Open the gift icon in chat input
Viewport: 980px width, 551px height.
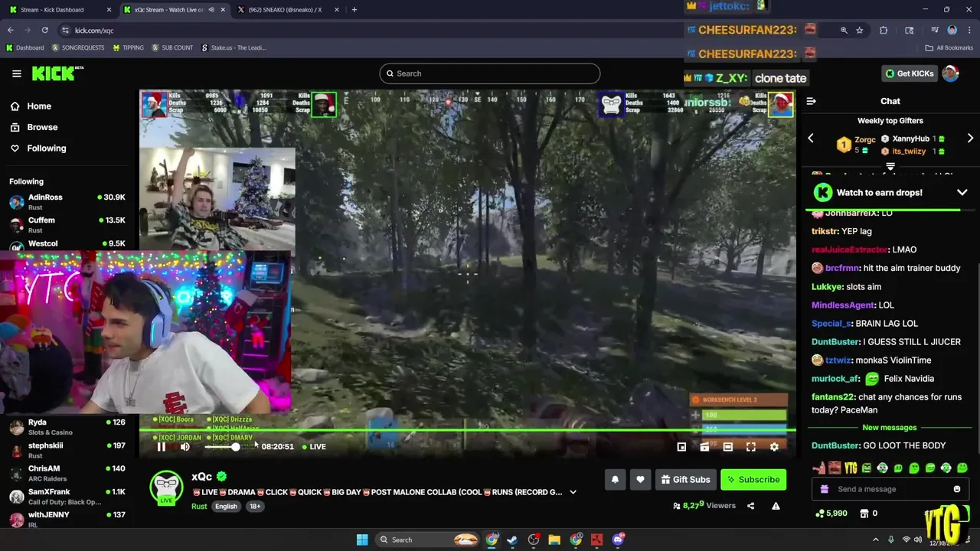(x=824, y=489)
